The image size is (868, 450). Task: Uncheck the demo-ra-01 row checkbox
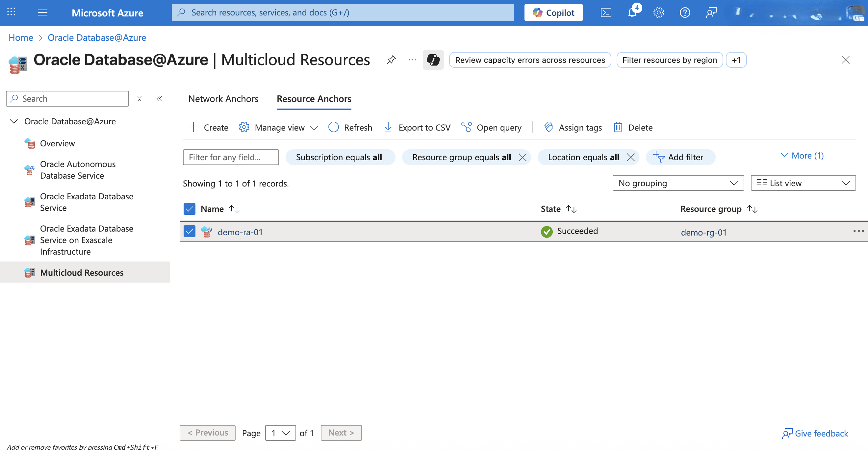pos(190,232)
